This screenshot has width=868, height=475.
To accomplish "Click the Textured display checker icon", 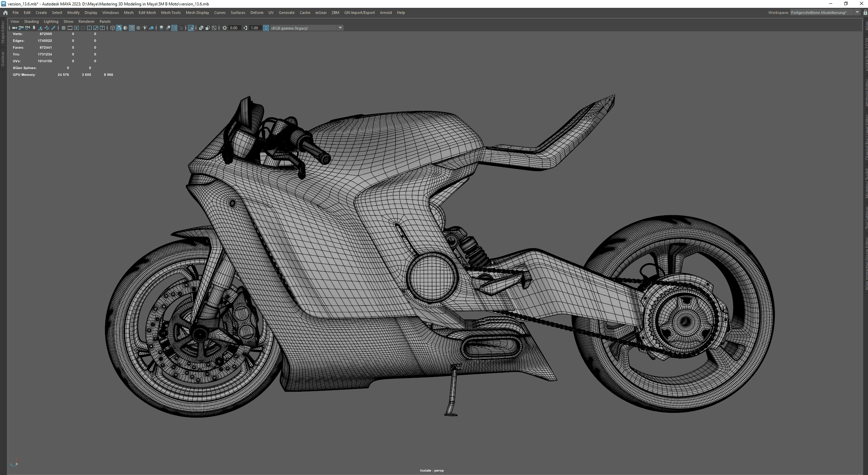I will 138,28.
